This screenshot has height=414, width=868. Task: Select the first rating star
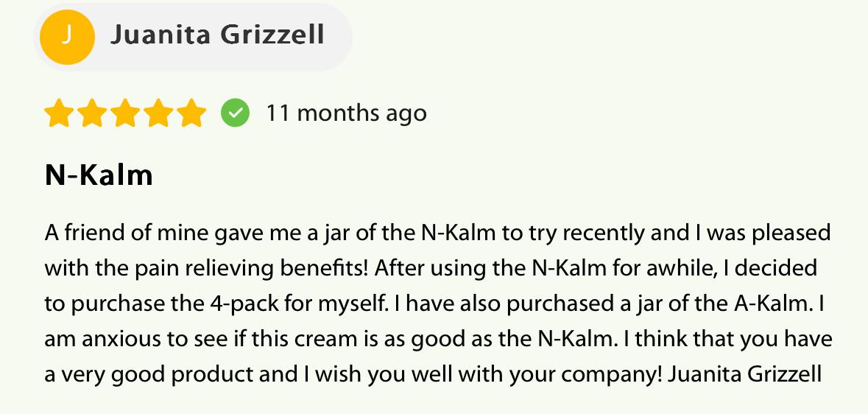pyautogui.click(x=59, y=113)
